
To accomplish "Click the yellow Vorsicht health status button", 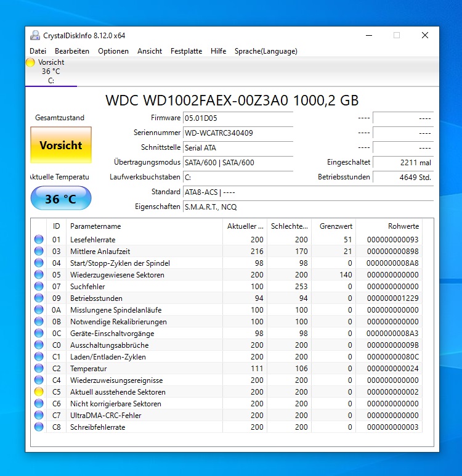I will [61, 145].
